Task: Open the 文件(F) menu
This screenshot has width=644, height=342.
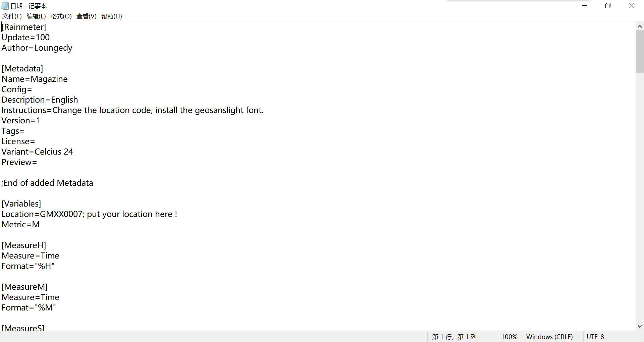Action: [12, 16]
